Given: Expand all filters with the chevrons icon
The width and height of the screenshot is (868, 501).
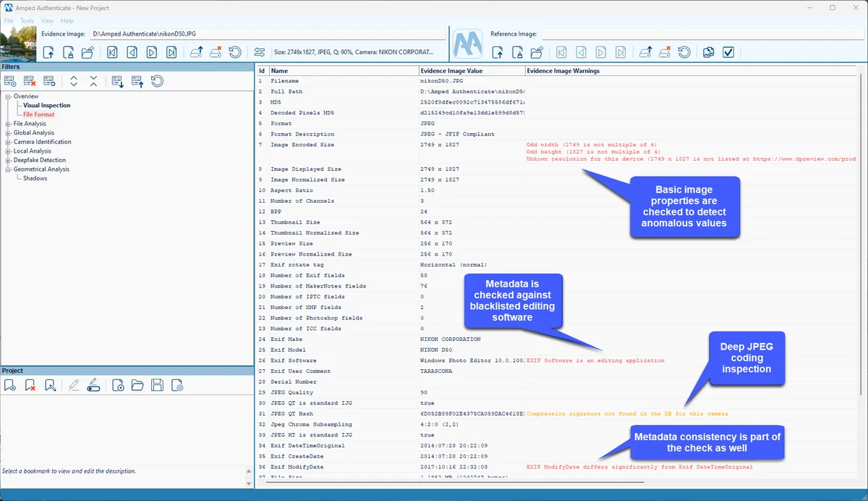Looking at the screenshot, I should (74, 81).
